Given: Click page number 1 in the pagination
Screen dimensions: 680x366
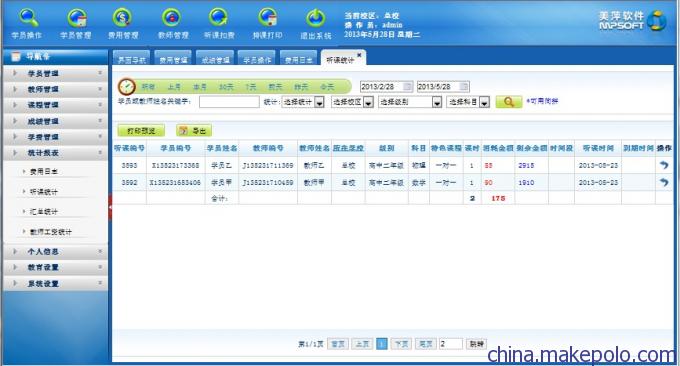Looking at the screenshot, I should (x=382, y=344).
